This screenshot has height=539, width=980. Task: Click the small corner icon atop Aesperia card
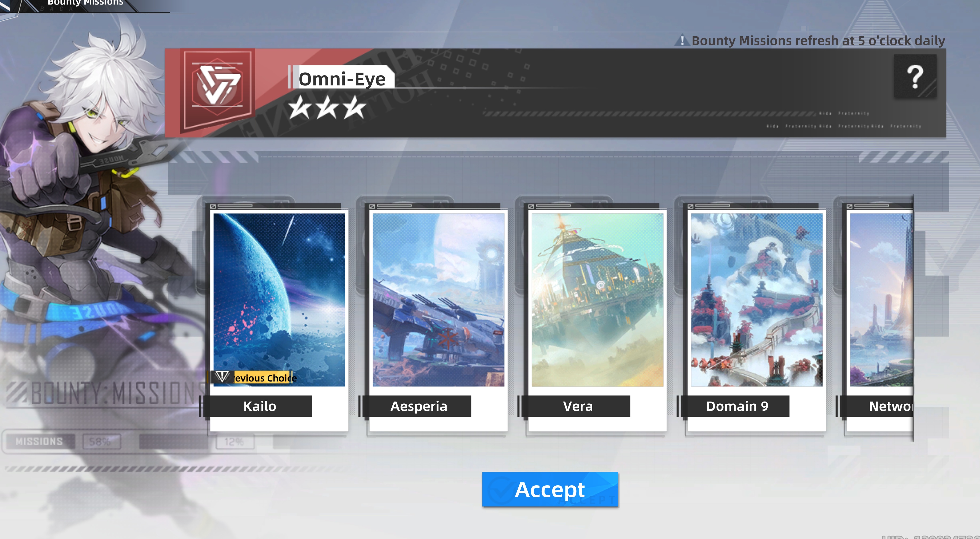click(372, 206)
